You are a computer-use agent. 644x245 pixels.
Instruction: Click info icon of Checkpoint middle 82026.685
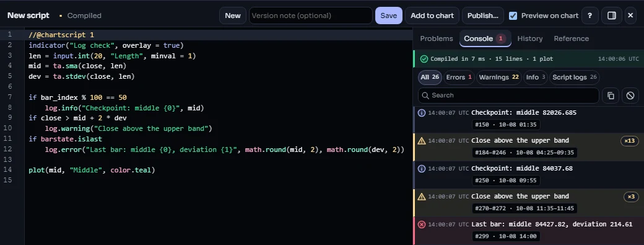tap(422, 113)
